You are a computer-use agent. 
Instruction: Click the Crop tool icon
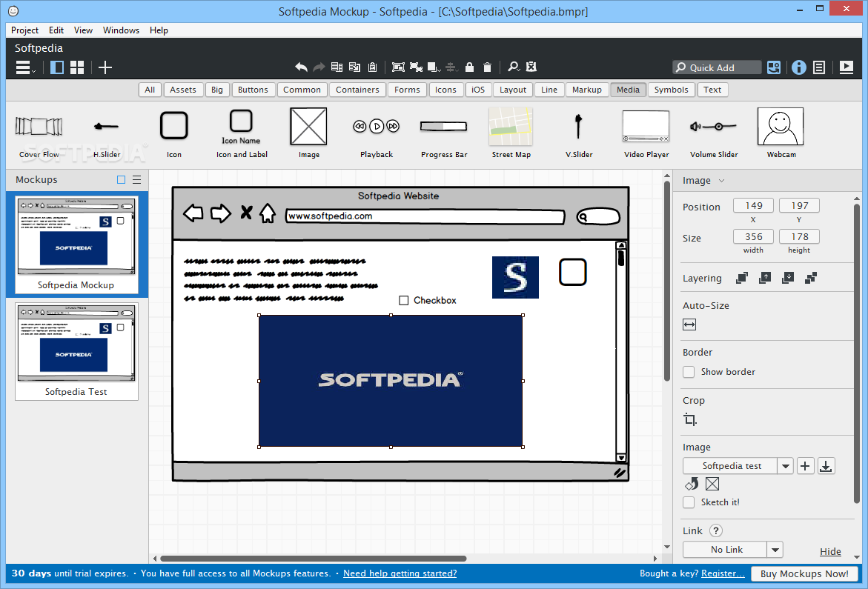(690, 419)
